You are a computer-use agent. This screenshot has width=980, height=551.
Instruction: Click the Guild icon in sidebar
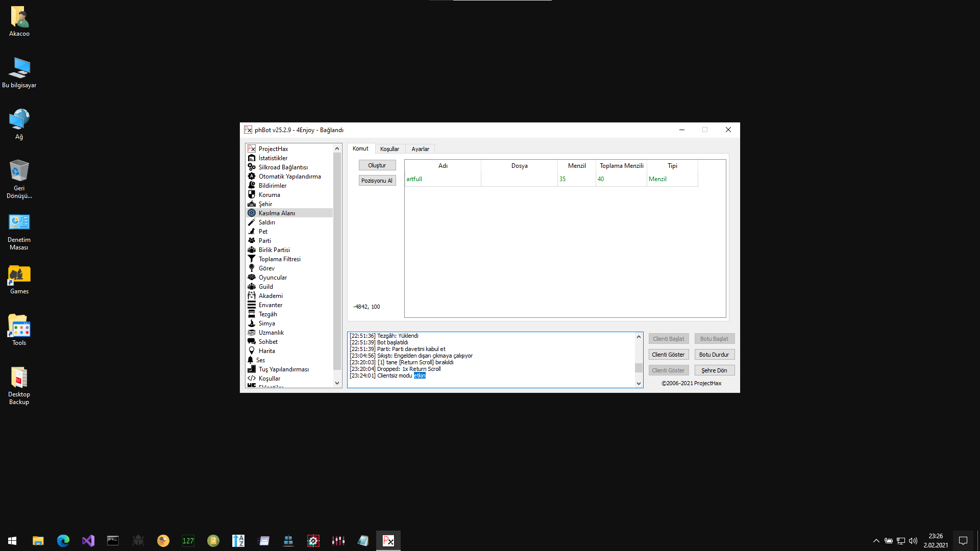pos(251,287)
